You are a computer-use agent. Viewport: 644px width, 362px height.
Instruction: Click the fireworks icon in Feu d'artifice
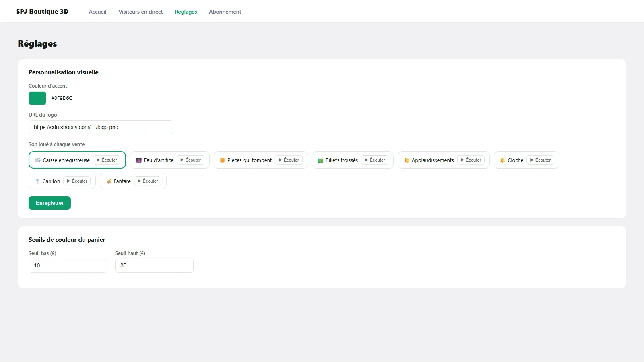[x=139, y=160]
